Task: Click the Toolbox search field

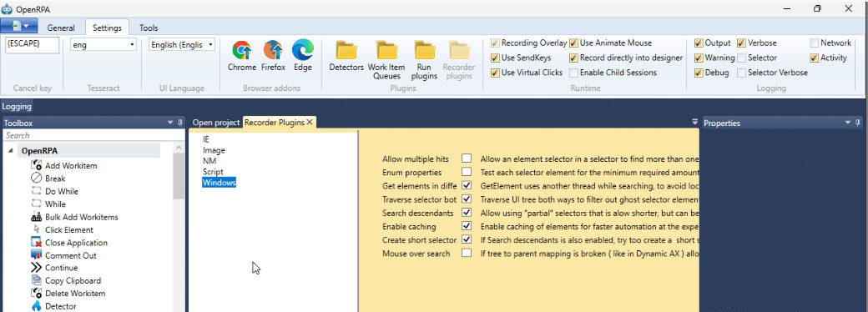Action: click(x=93, y=135)
